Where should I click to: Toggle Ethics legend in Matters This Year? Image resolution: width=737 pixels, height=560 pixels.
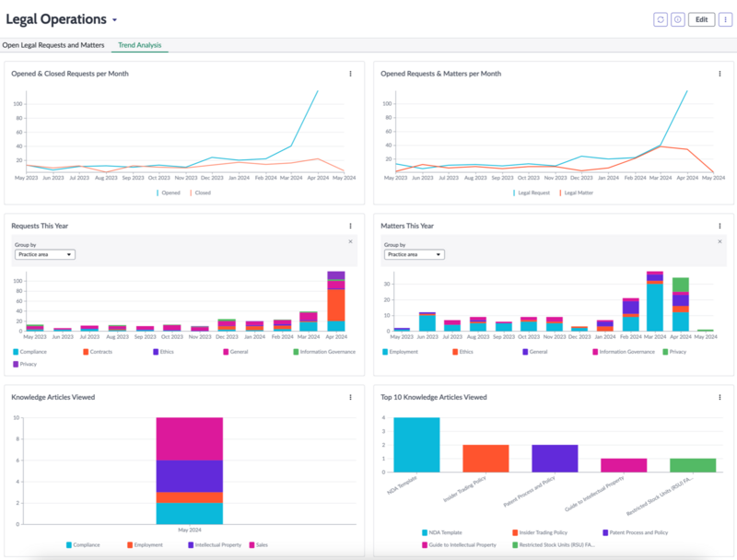(463, 352)
